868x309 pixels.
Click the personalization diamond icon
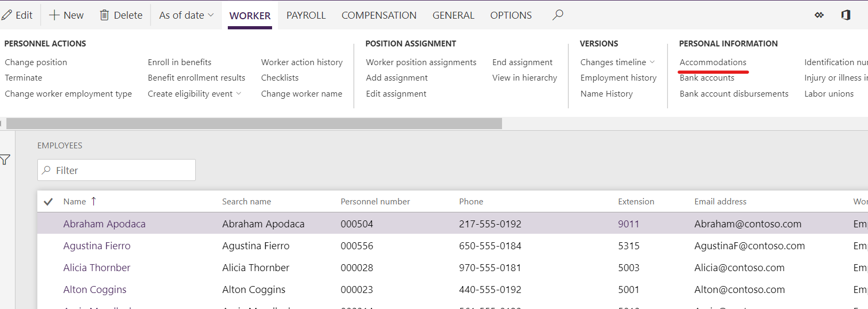(819, 15)
